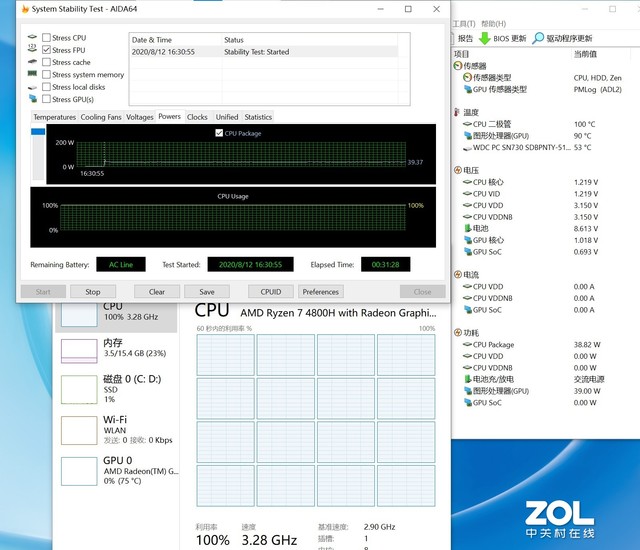640x550 pixels.
Task: Enable the Stress GPU(s) checkbox
Action: coord(47,99)
